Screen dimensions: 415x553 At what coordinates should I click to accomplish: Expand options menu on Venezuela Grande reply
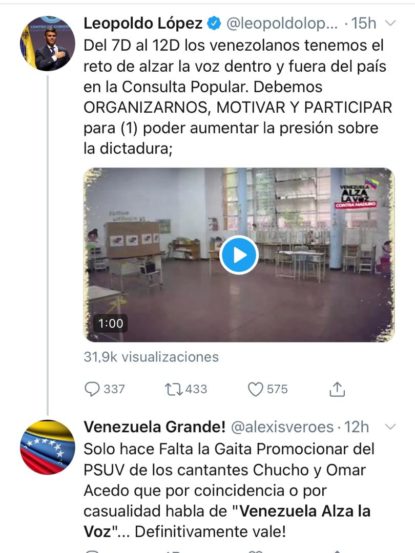pyautogui.click(x=390, y=427)
